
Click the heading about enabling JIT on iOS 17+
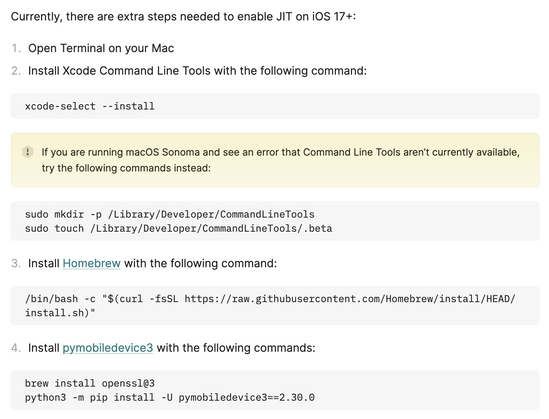point(183,16)
